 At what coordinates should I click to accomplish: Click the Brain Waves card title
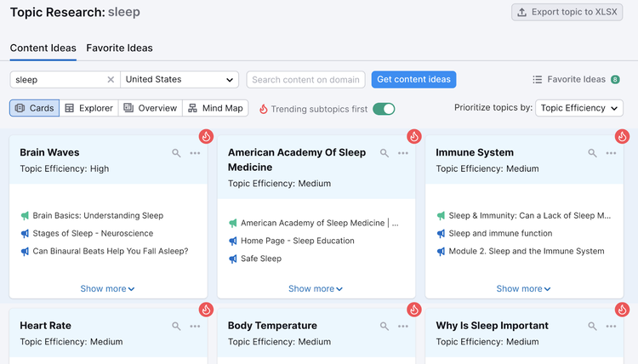tap(49, 152)
